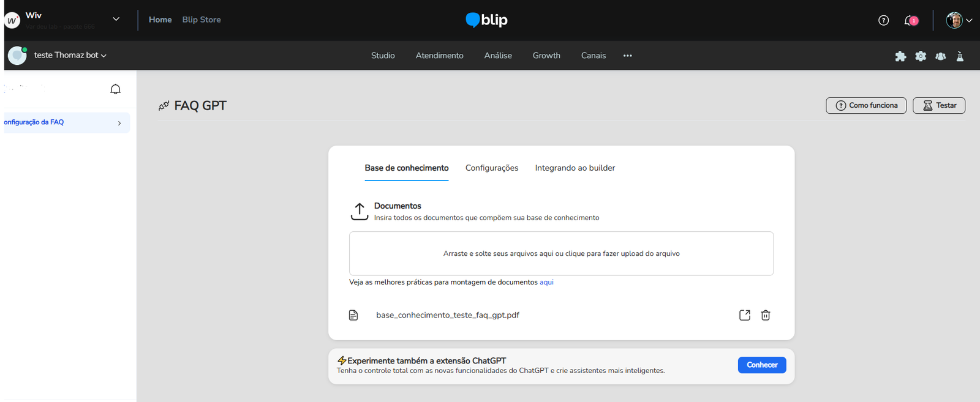Open the beta flask icon
The image size is (980, 402).
[960, 56]
